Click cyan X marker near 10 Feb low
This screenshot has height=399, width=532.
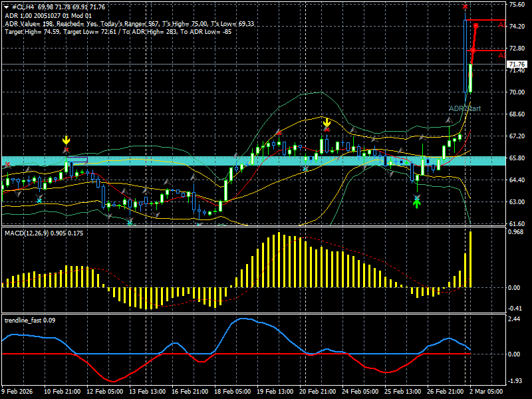point(39,201)
